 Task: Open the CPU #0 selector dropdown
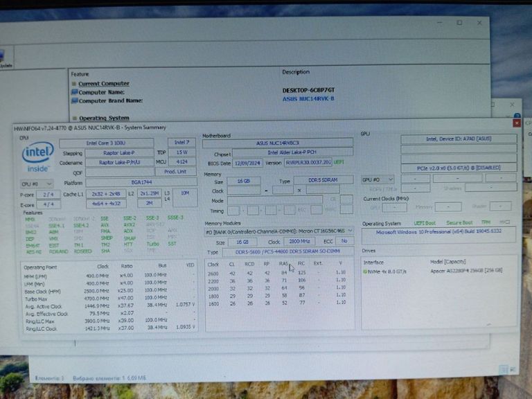(36, 184)
